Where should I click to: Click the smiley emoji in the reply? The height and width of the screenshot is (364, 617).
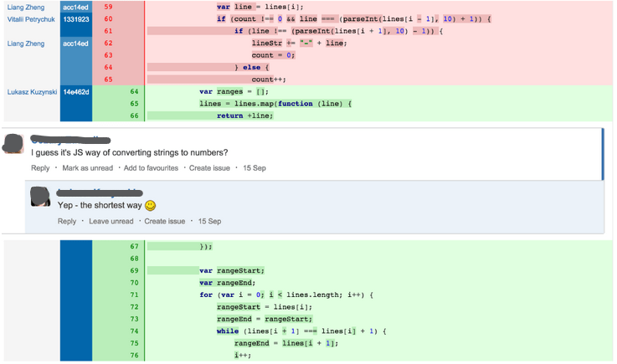tap(151, 205)
